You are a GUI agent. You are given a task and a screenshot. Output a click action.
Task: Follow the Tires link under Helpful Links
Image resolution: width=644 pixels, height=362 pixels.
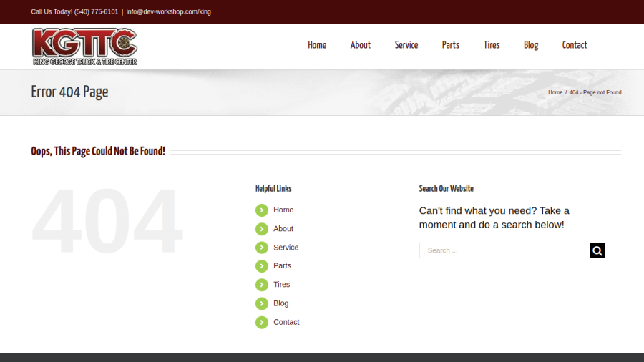282,285
